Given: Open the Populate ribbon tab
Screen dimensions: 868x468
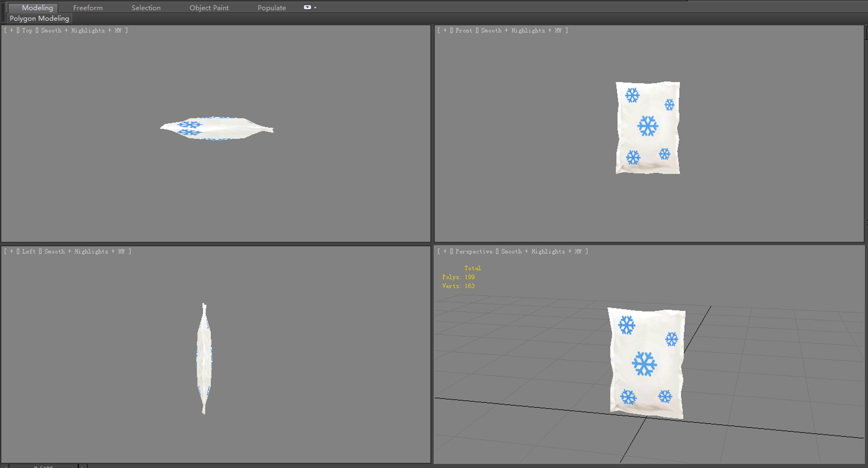Looking at the screenshot, I should pyautogui.click(x=272, y=8).
